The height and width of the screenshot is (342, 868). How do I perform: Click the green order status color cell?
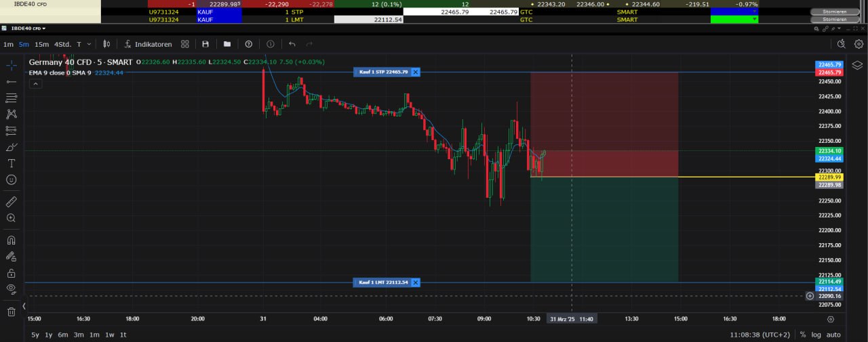734,20
